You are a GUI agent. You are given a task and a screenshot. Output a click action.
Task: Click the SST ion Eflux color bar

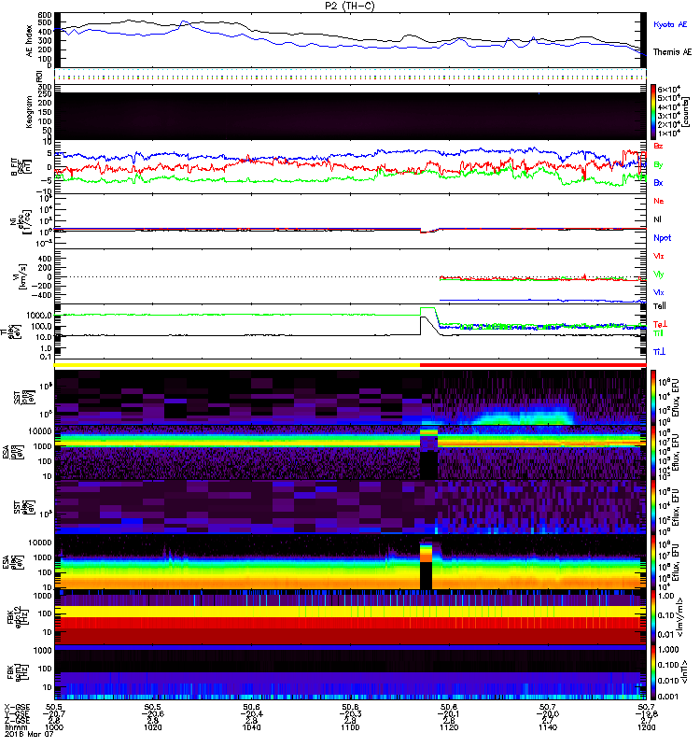click(x=653, y=397)
